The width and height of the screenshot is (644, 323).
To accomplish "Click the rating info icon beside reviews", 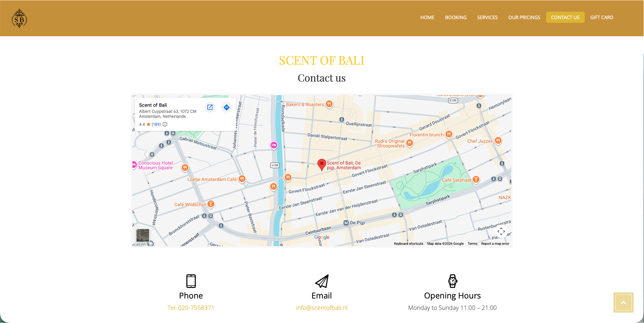I will point(165,124).
